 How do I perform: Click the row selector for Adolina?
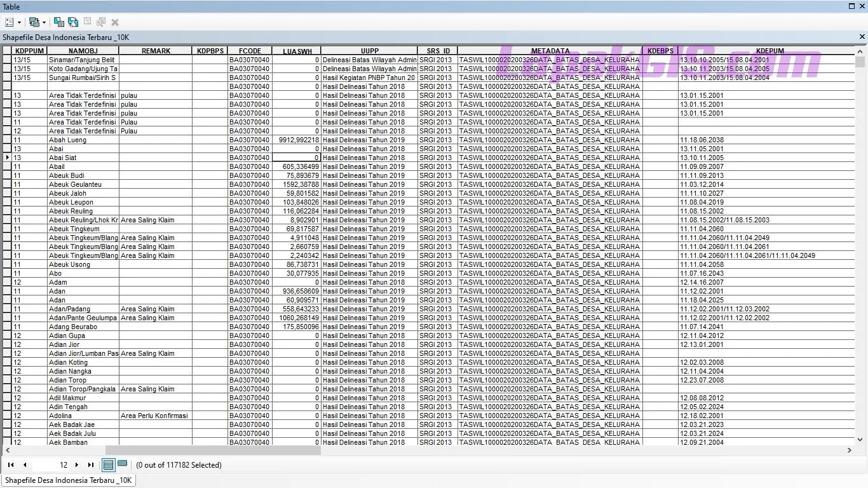pyautogui.click(x=8, y=416)
